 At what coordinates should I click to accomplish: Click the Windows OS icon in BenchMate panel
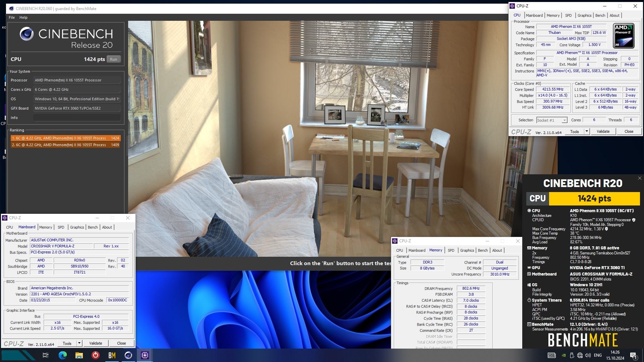pos(529,285)
